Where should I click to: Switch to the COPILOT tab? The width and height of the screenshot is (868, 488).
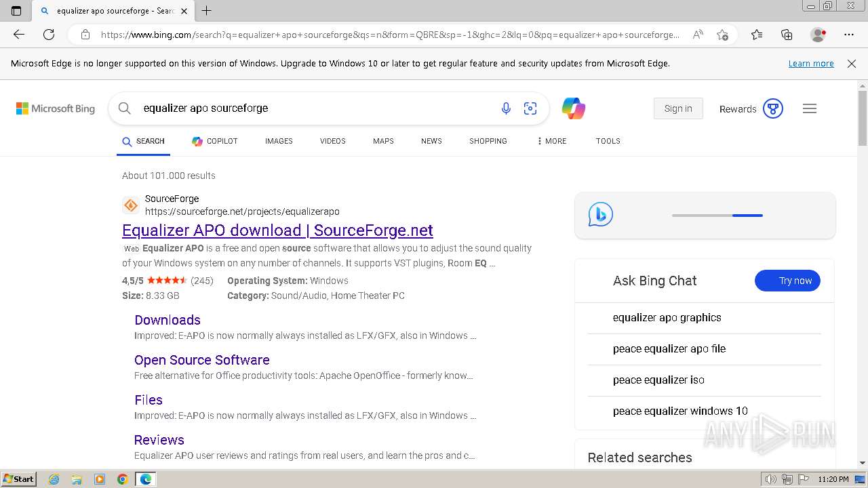tap(215, 141)
